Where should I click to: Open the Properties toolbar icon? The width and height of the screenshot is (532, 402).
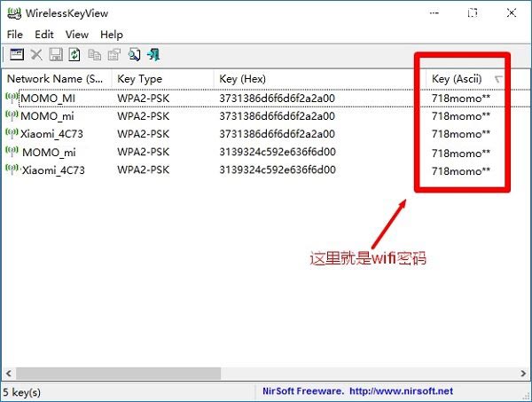pyautogui.click(x=114, y=54)
